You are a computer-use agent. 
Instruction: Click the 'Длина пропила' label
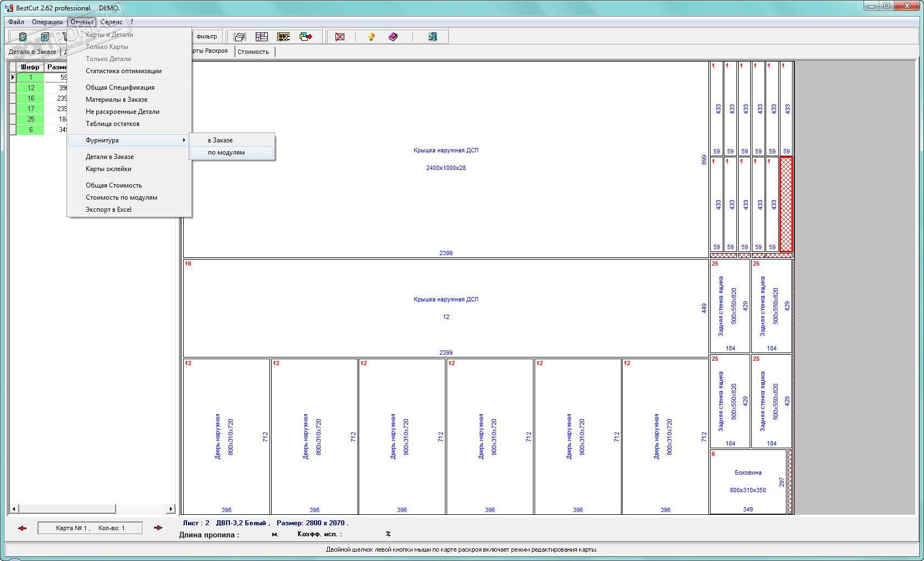click(209, 535)
